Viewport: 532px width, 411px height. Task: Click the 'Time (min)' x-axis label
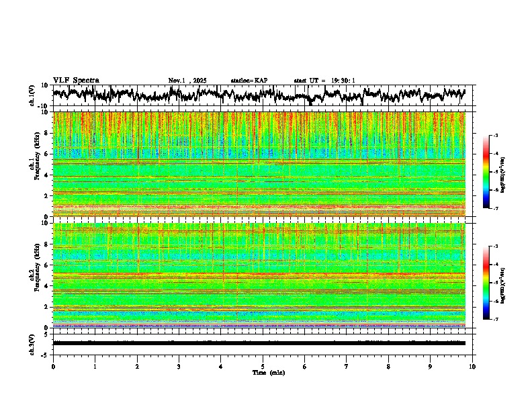[x=269, y=373]
